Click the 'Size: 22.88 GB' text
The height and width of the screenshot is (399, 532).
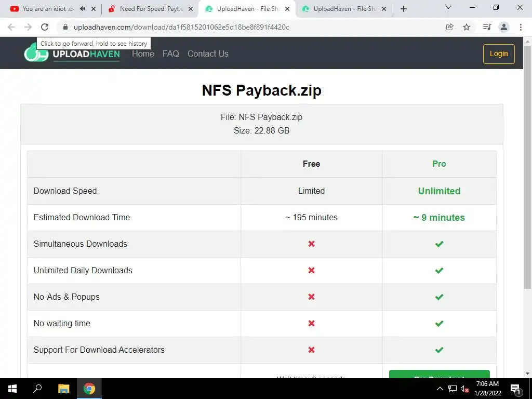click(x=262, y=130)
